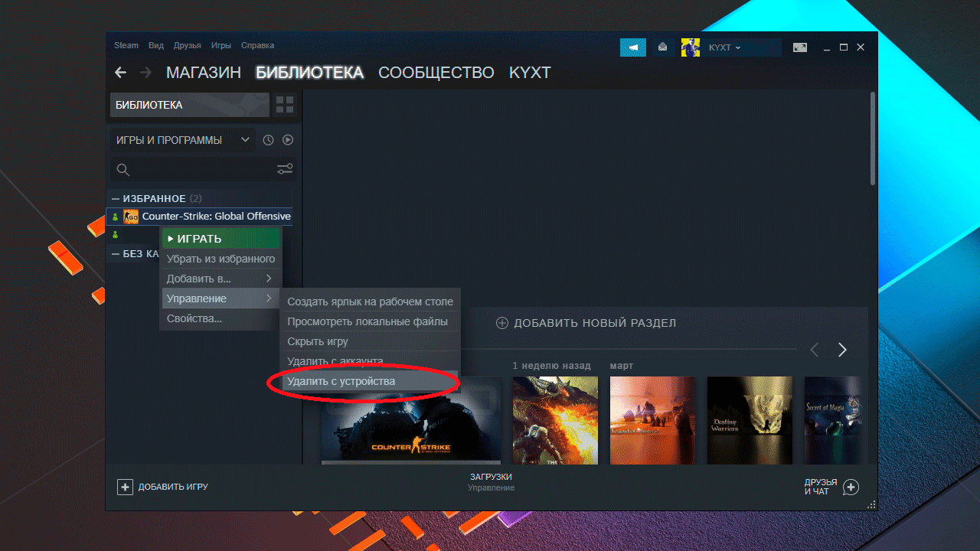The width and height of the screenshot is (980, 551).
Task: Click ДОБАВИТЬ НОВЫЙ РАЗДЕЛ
Action: click(586, 323)
